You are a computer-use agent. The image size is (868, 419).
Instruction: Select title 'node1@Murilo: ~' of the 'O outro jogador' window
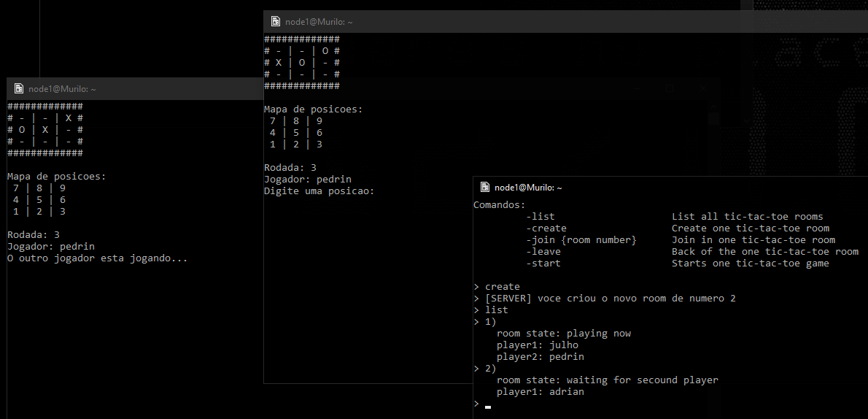pyautogui.click(x=62, y=89)
